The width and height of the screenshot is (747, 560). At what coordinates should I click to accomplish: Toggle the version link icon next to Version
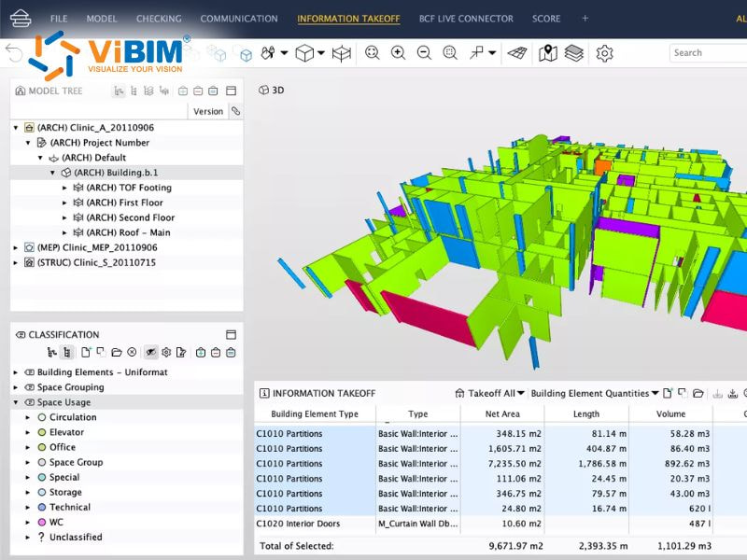point(234,111)
